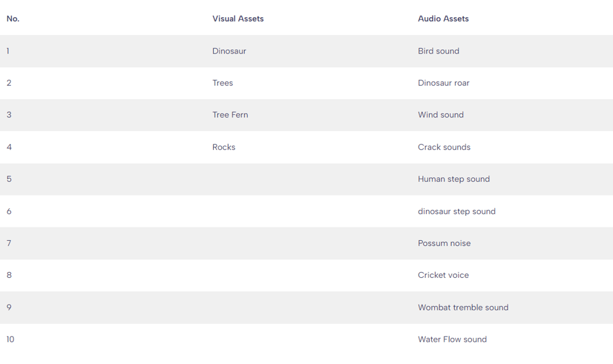This screenshot has width=613, height=364.
Task: Click row number 10 in the table
Action: coord(10,339)
